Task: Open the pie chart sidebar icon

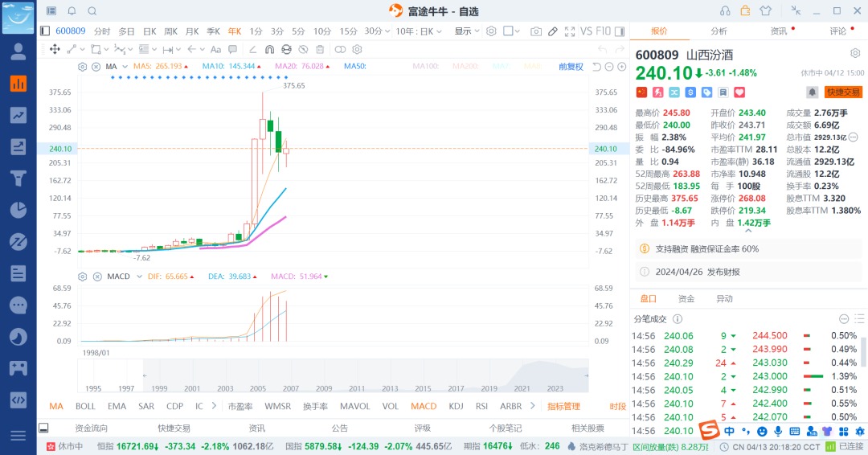Action: click(18, 210)
